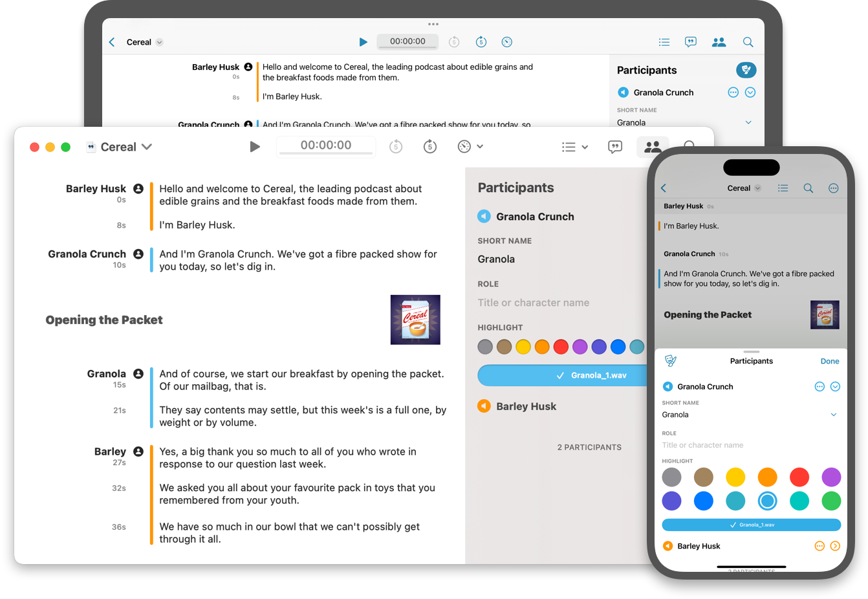
Task: Pick the green highlight swatch on the iPhone
Action: point(831,501)
